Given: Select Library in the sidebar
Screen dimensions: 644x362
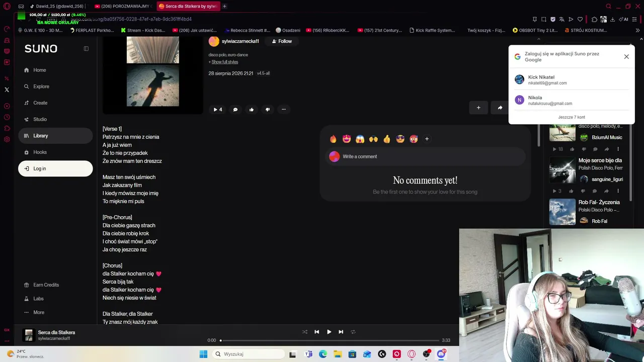Looking at the screenshot, I should point(55,136).
